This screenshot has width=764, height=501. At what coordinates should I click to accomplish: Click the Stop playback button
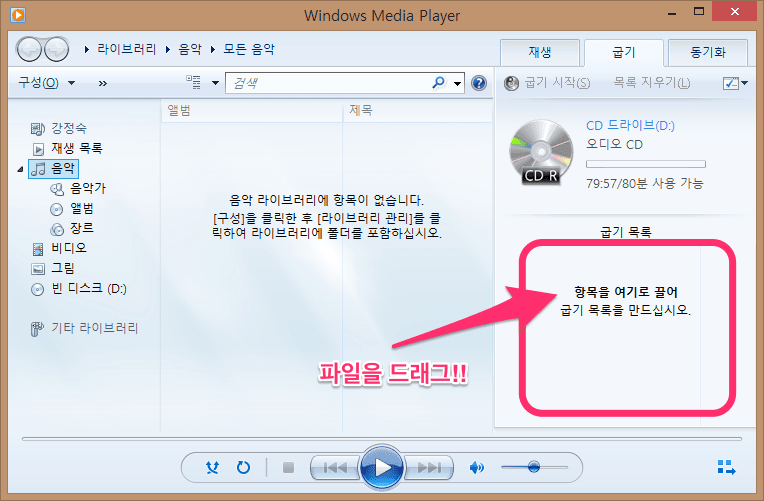288,468
